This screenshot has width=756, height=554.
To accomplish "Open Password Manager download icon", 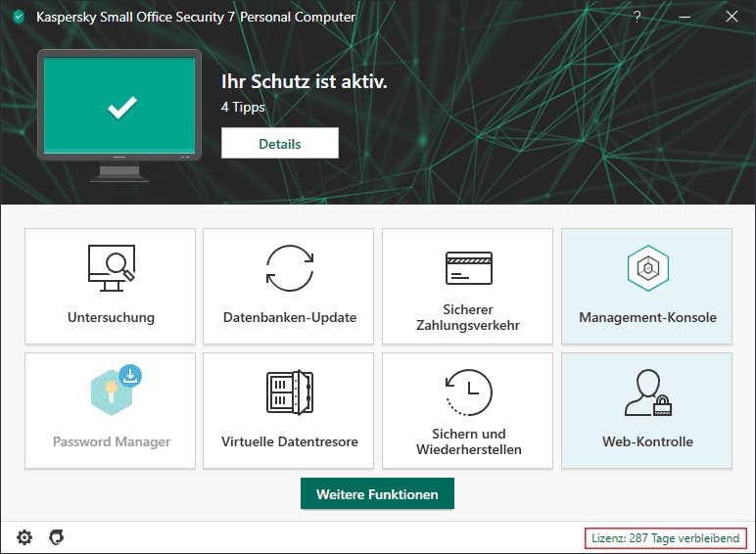I will pos(111,392).
